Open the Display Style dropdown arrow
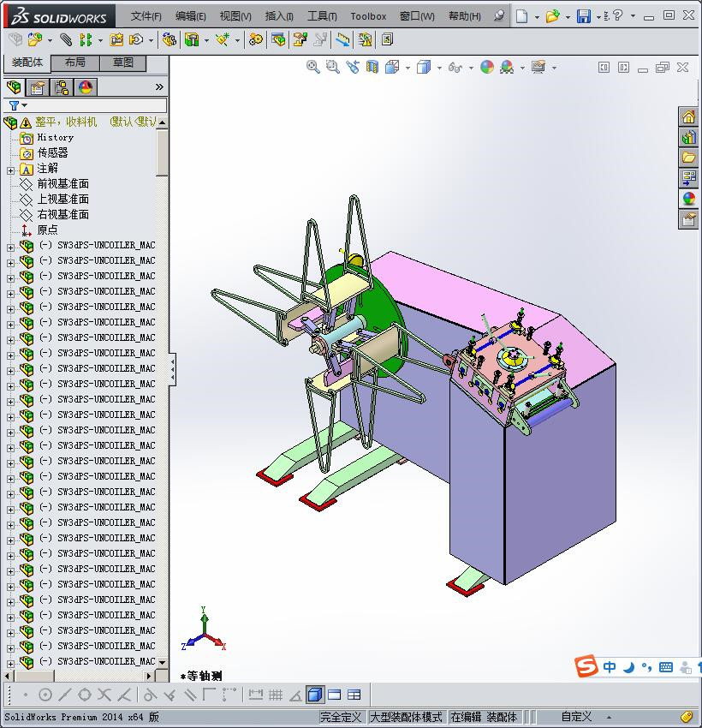Screen dimensions: 702x728 (x=439, y=69)
